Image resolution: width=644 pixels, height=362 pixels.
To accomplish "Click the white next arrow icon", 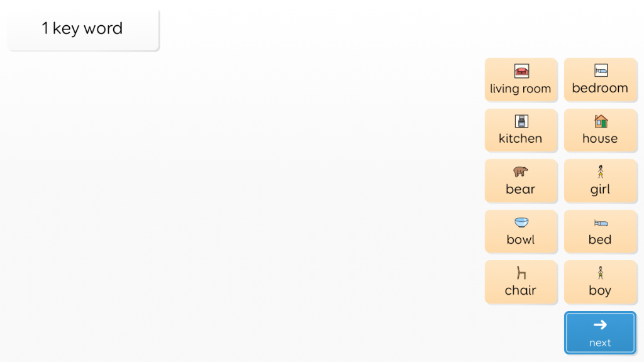I will 600,325.
